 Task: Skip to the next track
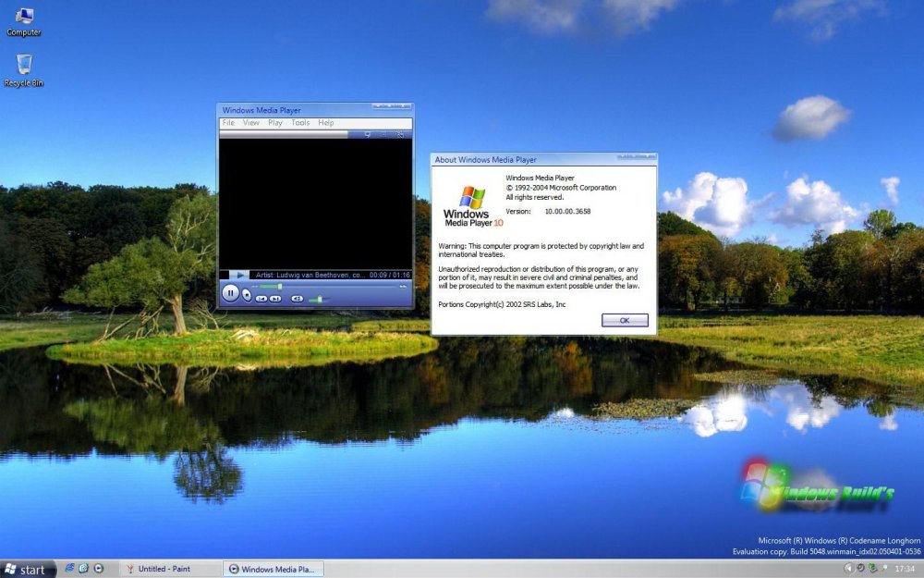click(275, 299)
